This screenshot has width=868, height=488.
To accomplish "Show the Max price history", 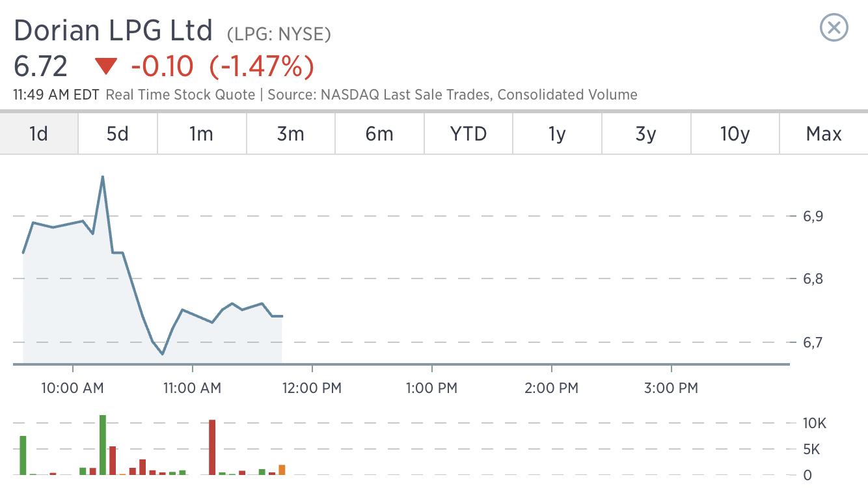I will pos(823,134).
